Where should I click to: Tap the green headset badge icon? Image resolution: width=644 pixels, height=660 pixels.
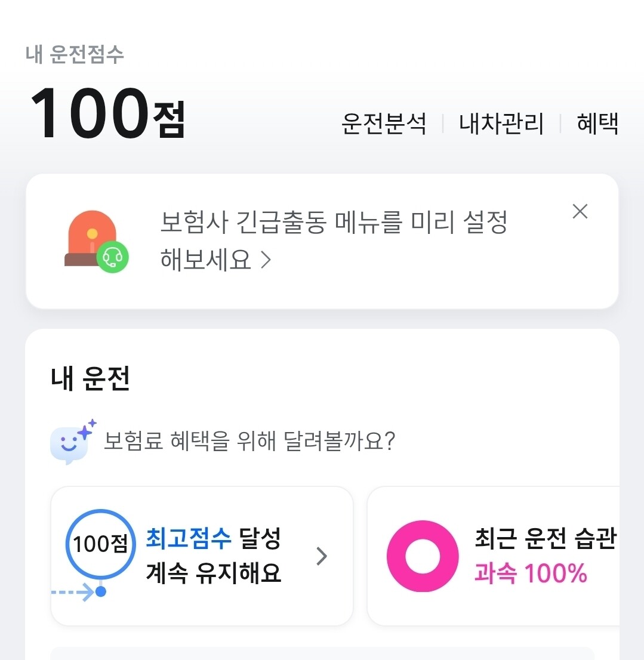coord(113,257)
